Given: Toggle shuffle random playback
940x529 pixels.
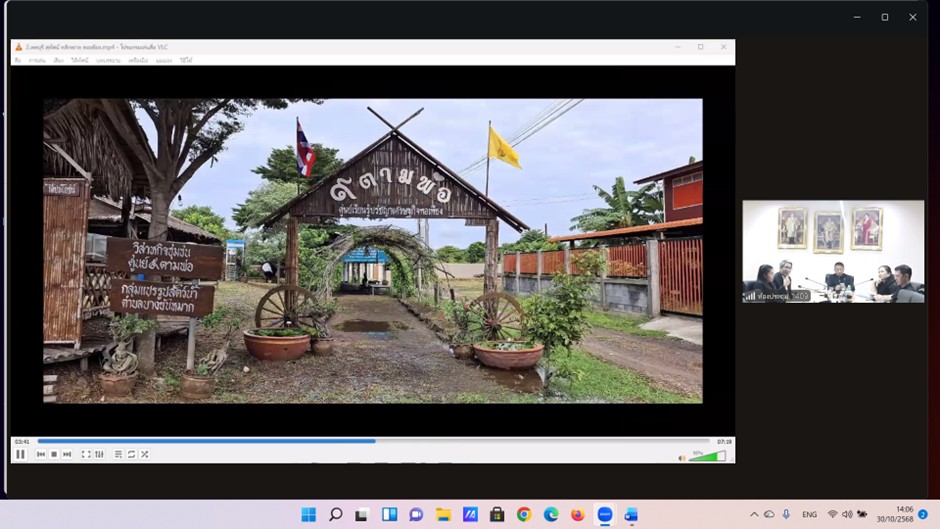Looking at the screenshot, I should point(144,454).
